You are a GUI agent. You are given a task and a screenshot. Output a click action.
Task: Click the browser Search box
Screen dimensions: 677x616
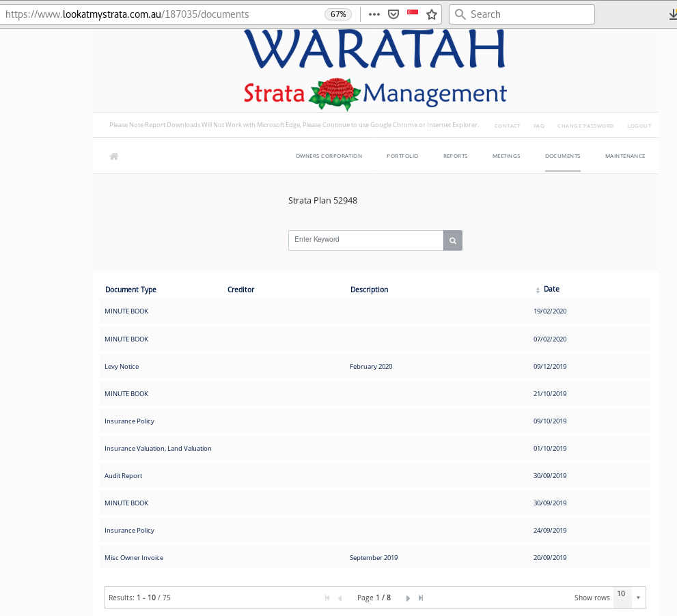[522, 14]
